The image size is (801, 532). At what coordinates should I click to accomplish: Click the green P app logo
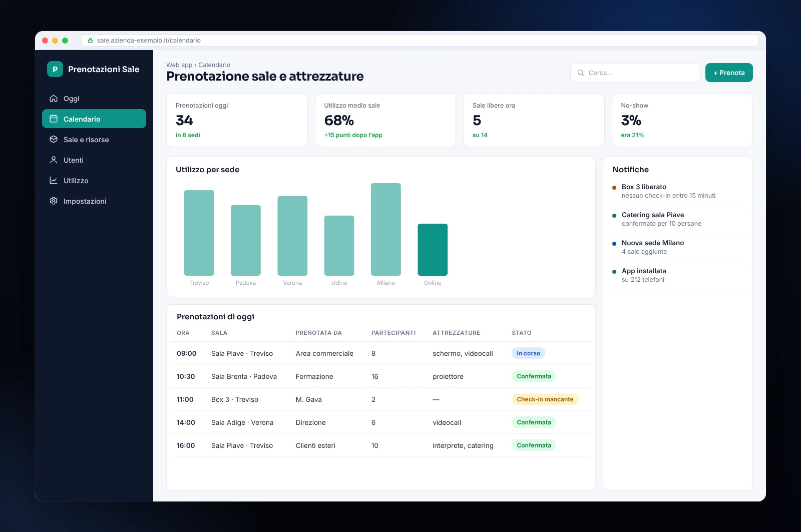55,69
